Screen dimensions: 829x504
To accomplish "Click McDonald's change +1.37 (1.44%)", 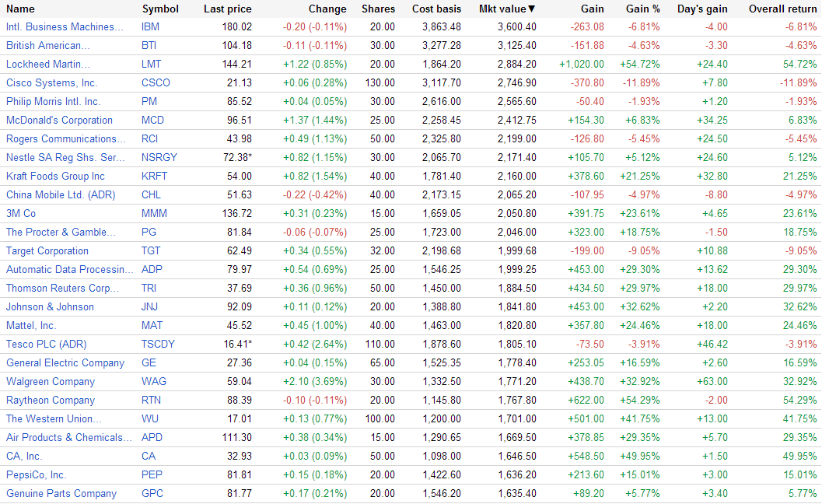I will pyautogui.click(x=315, y=120).
